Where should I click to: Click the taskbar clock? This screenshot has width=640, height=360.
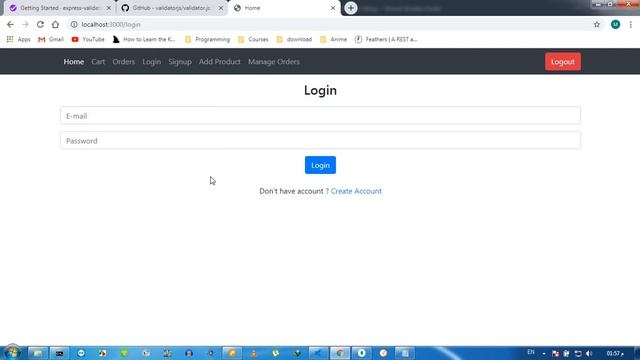click(615, 353)
